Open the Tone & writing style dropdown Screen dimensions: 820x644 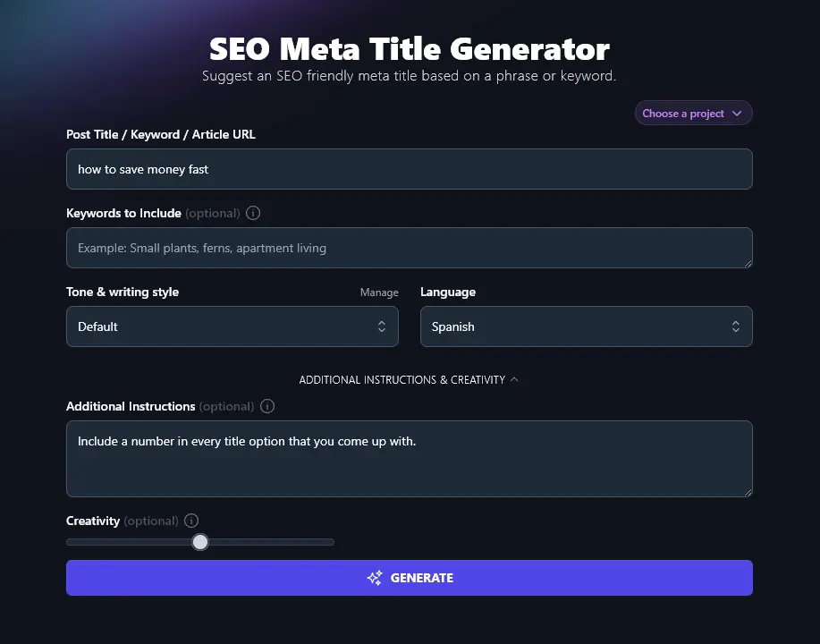232,326
